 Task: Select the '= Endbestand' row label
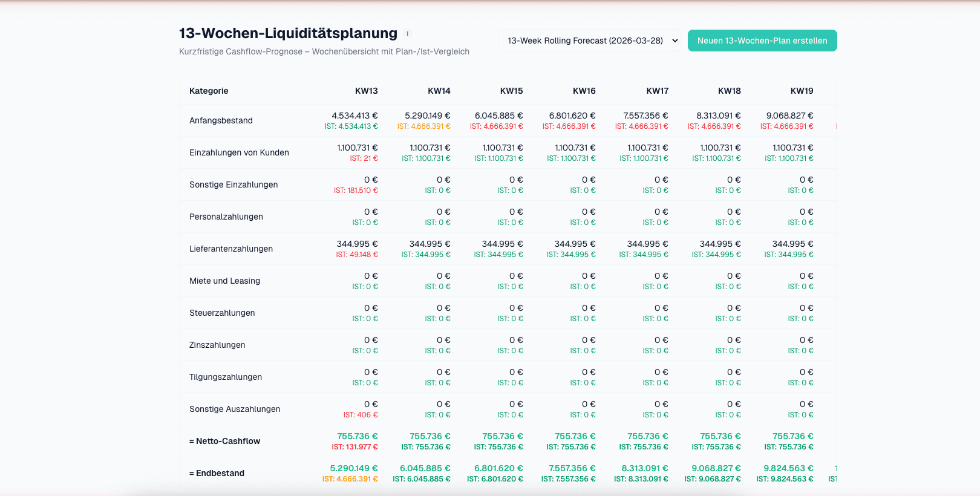click(x=217, y=473)
